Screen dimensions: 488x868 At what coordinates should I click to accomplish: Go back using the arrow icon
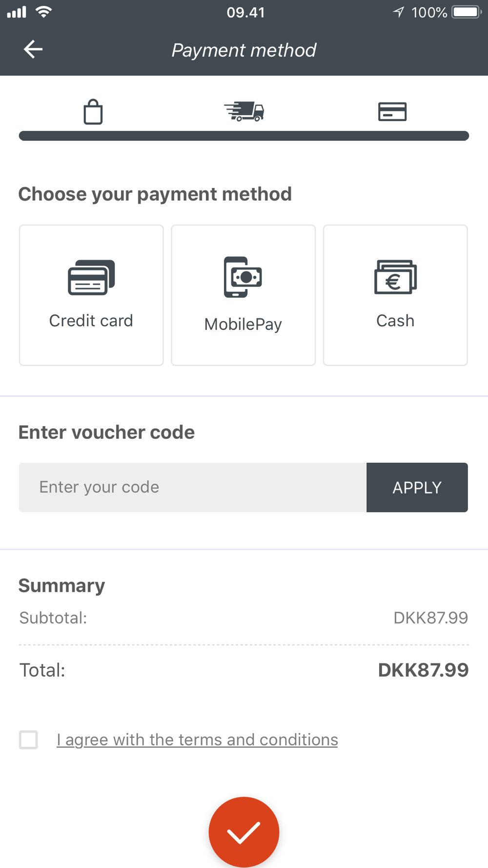coord(33,49)
